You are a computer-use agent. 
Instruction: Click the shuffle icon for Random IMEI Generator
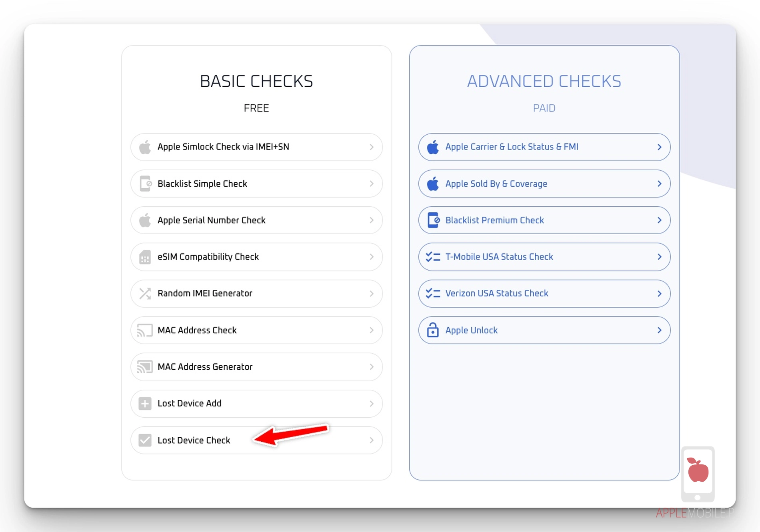pos(145,294)
